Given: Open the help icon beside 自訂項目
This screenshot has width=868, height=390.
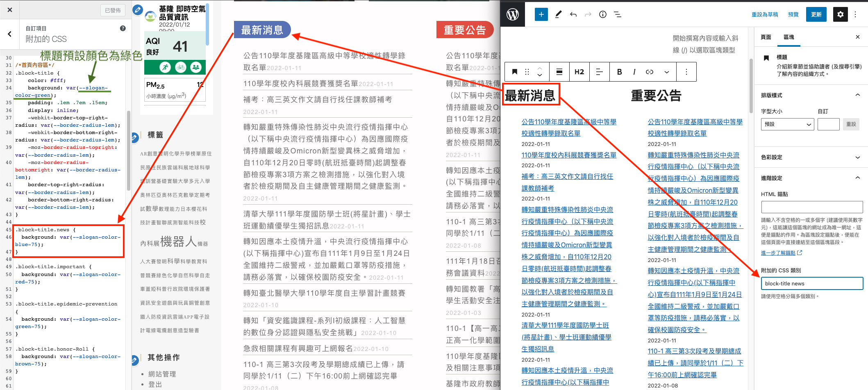Looking at the screenshot, I should [x=123, y=28].
